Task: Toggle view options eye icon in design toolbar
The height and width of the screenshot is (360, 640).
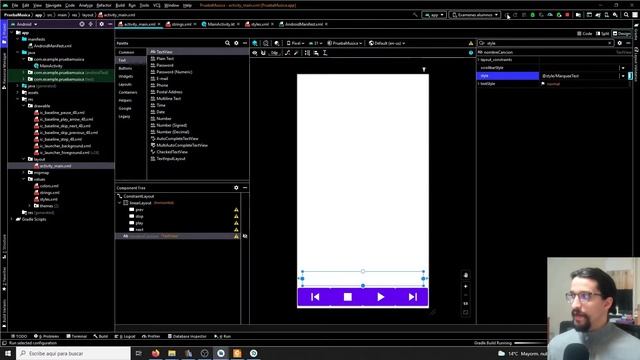Action: point(255,53)
